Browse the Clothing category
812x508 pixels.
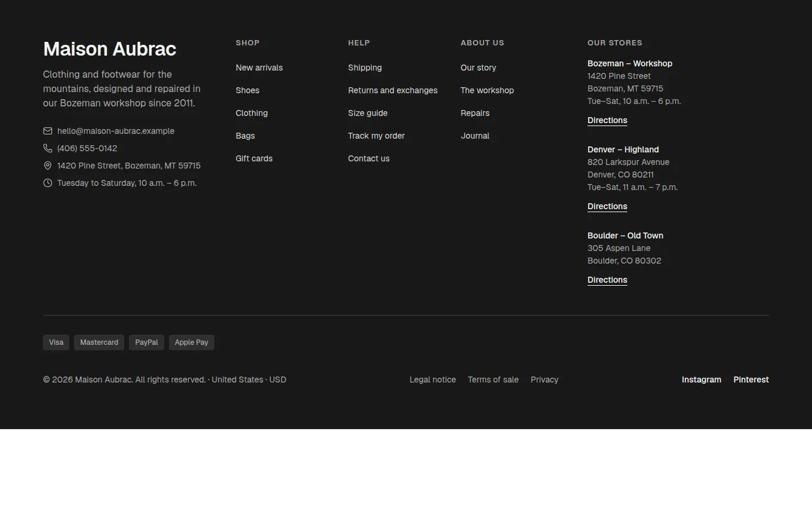[251, 113]
